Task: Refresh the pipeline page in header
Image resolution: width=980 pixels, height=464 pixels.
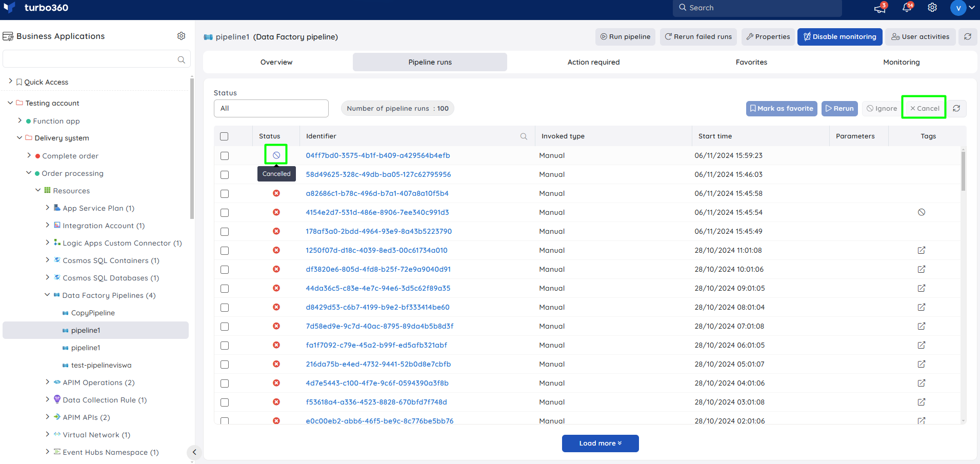Action: [x=968, y=36]
